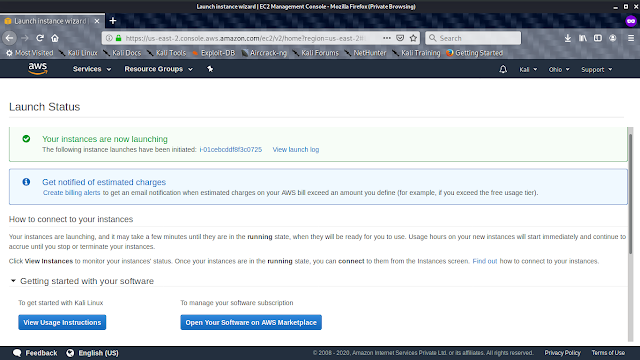Image resolution: width=640 pixels, height=360 pixels.
Task: Go to the browser Home page
Action: coord(55,38)
